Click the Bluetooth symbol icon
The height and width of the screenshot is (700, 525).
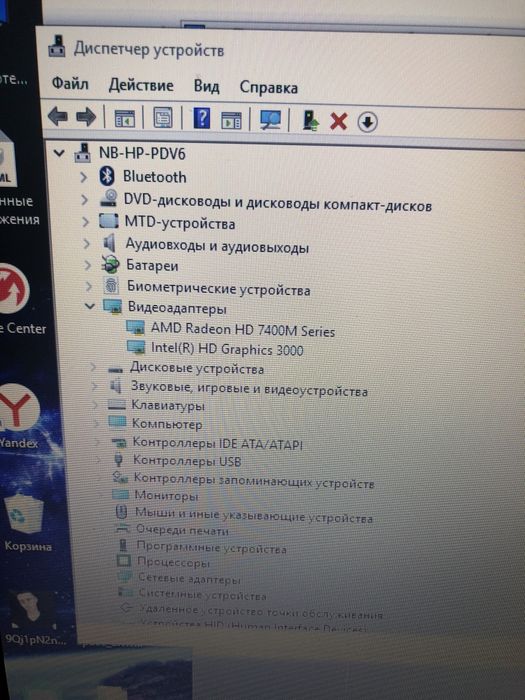(107, 176)
